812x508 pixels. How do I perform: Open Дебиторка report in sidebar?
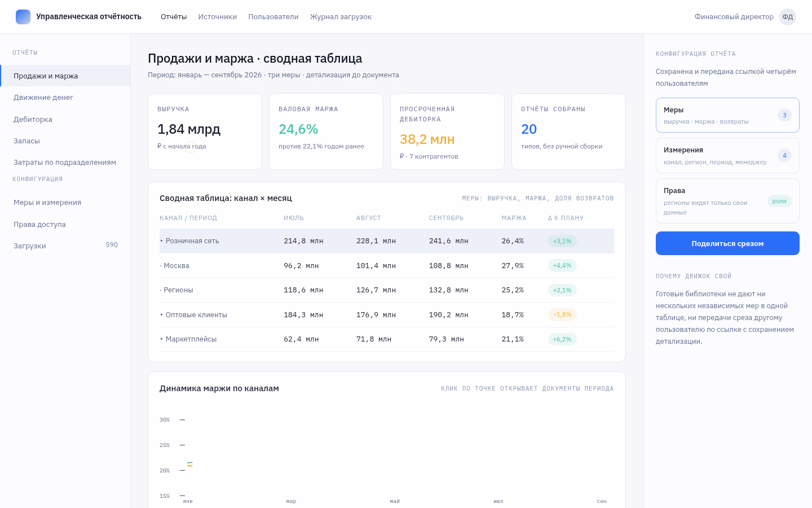[x=65, y=119]
